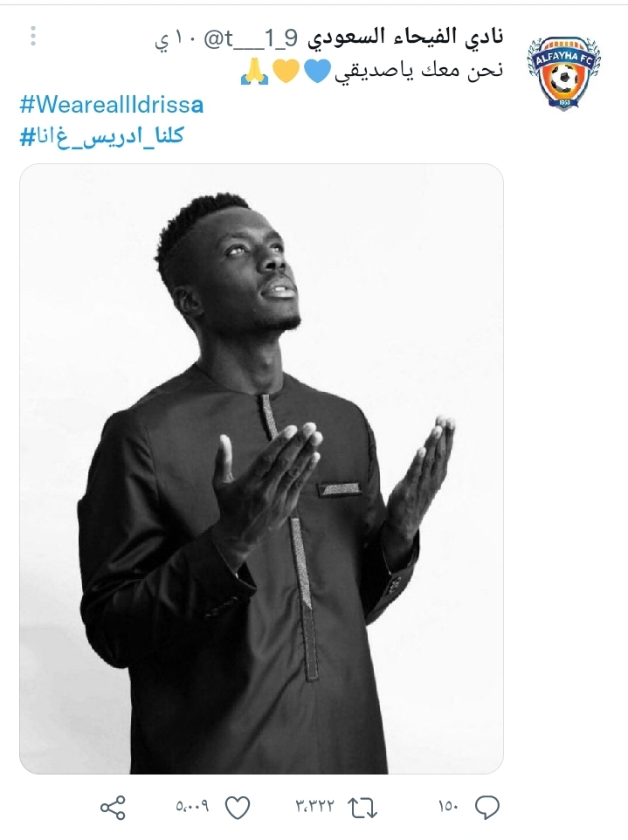
Task: Open the Arabic #كلنا_ادريس_غانا hashtag
Action: coord(102,136)
